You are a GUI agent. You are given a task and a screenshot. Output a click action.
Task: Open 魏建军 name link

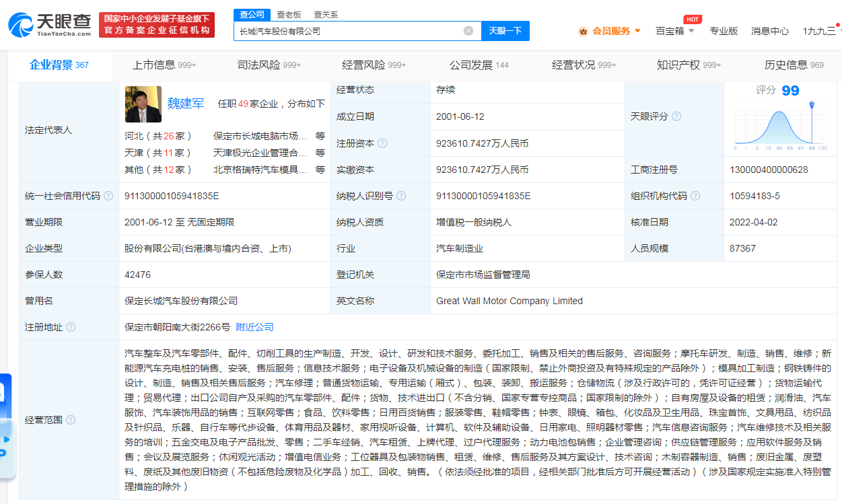[186, 104]
